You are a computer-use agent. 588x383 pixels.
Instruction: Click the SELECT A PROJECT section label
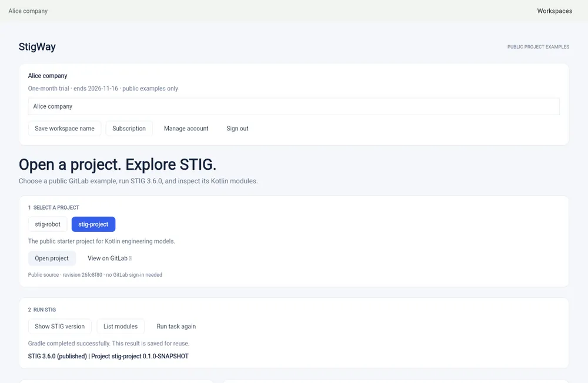click(54, 207)
